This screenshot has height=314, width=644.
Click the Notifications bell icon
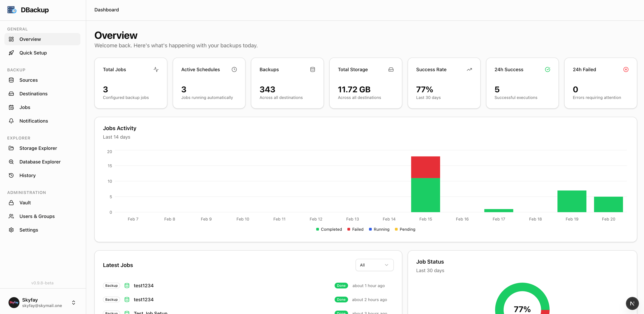pyautogui.click(x=11, y=121)
